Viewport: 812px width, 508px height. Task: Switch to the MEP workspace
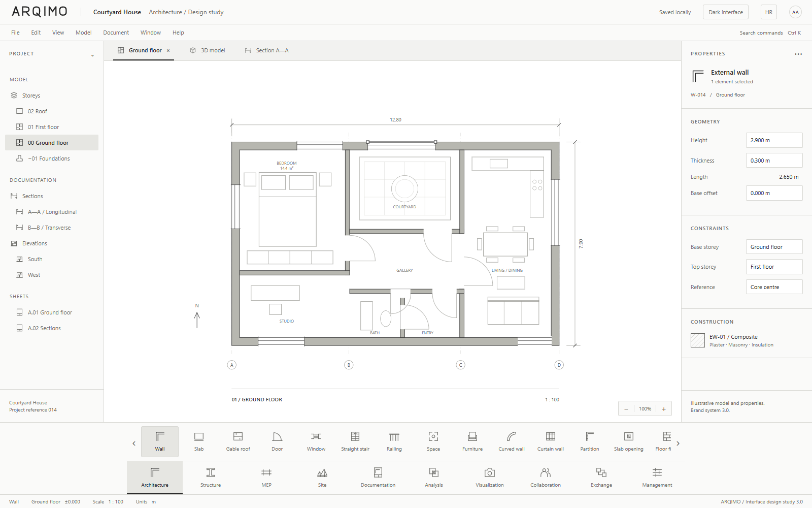[266, 478]
